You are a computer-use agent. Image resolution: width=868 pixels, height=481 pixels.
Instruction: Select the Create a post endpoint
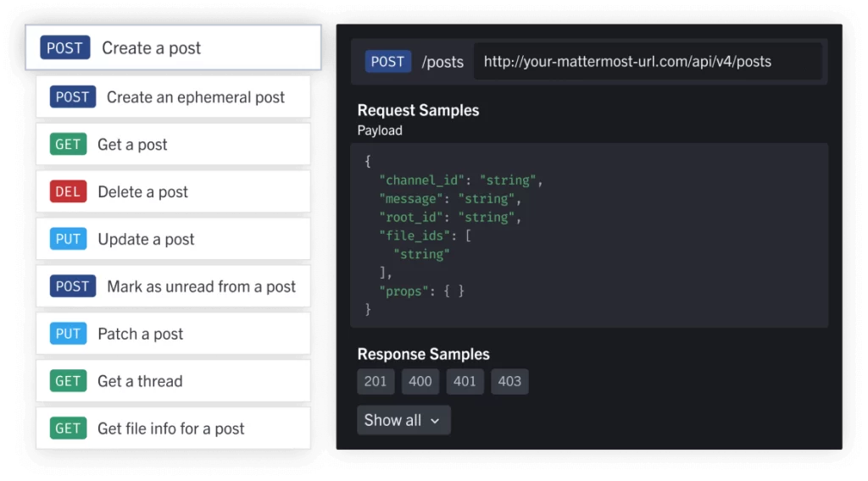[x=173, y=47]
